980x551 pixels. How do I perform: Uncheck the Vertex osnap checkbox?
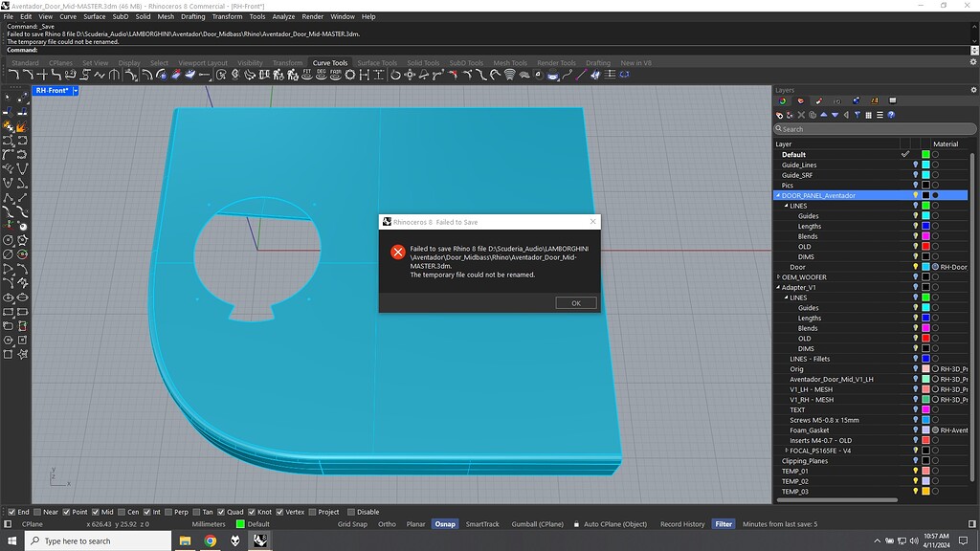point(278,512)
